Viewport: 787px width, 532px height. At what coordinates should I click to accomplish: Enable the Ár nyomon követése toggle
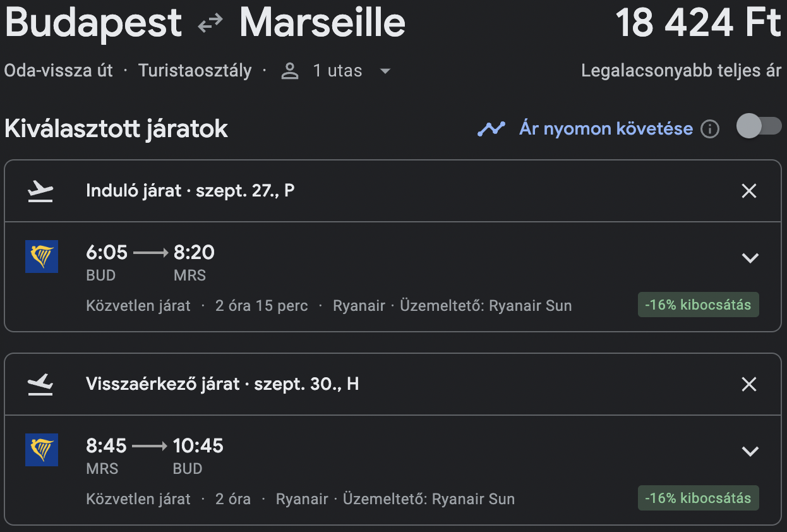pos(759,126)
